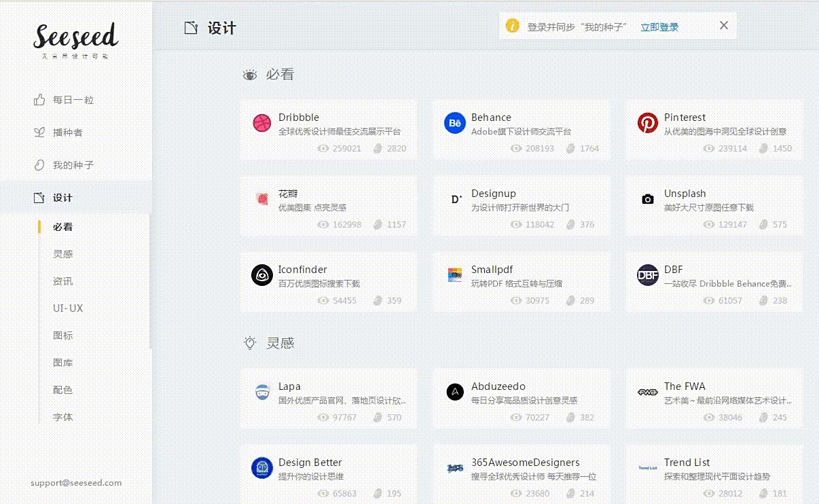Dismiss the login banner with the X

[x=723, y=25]
